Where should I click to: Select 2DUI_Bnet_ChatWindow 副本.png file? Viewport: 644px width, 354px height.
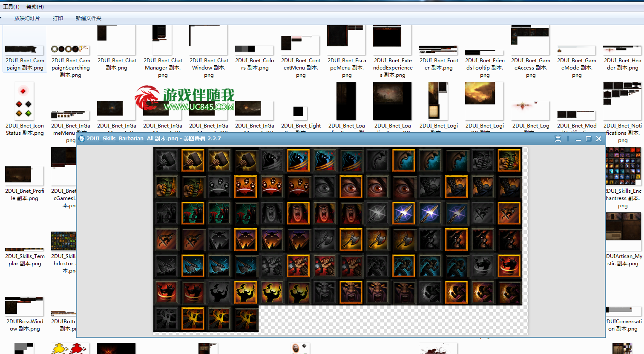click(x=209, y=52)
